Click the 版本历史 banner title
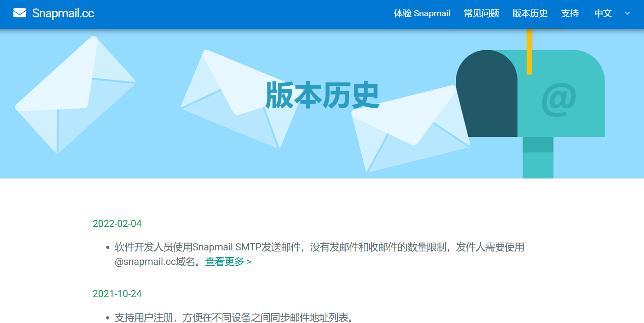Image resolution: width=644 pixels, height=323 pixels. 322,95
